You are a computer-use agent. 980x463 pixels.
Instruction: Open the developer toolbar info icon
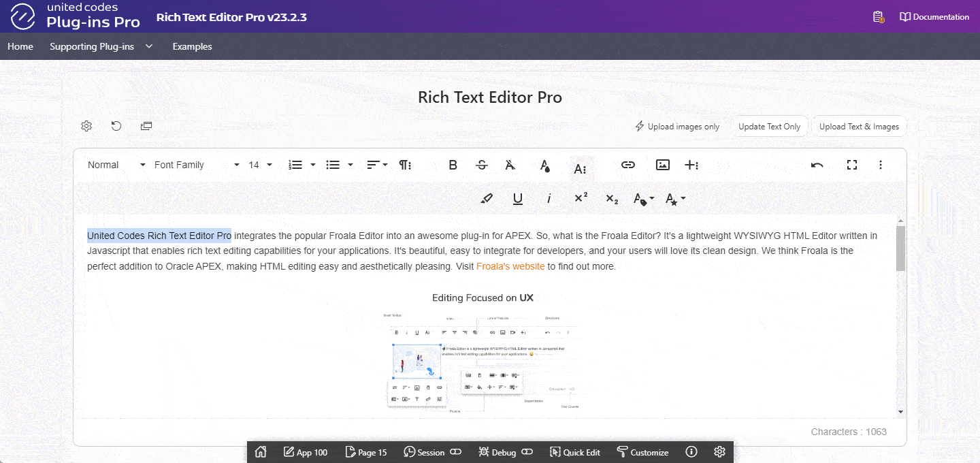point(691,452)
